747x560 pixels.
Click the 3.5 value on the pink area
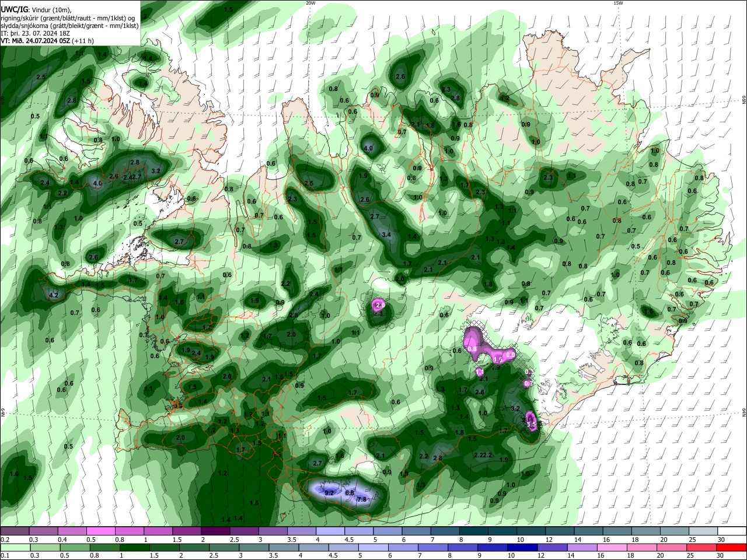click(x=531, y=425)
